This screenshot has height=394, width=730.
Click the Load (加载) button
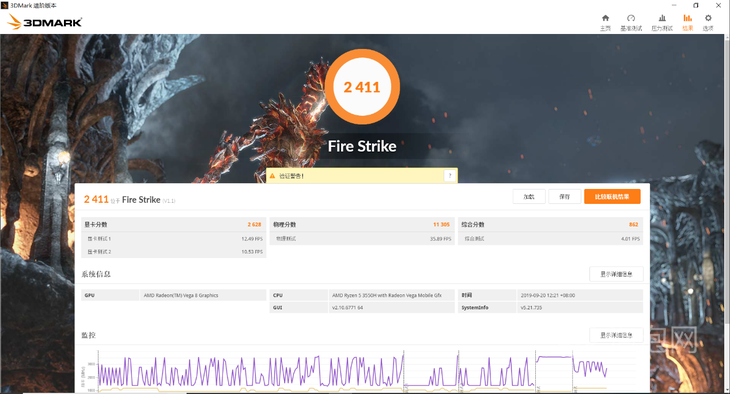coord(529,197)
